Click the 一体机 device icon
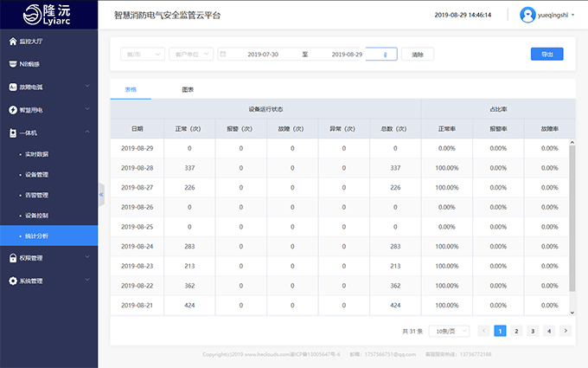 11,132
